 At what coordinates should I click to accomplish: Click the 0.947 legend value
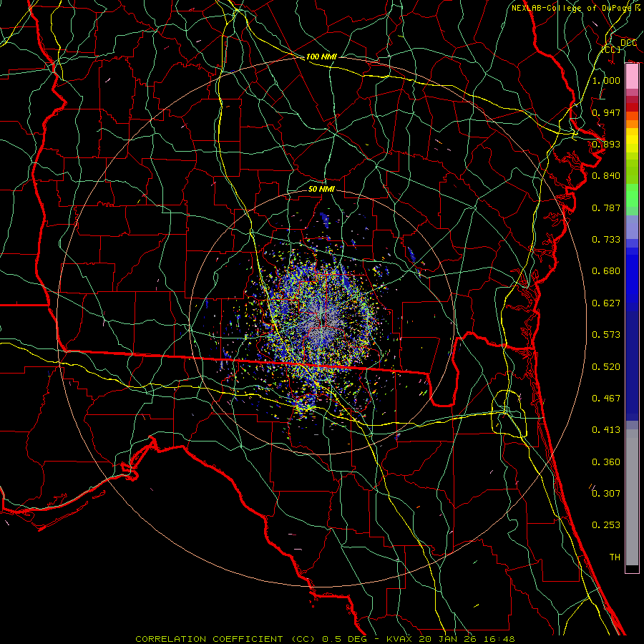(606, 112)
